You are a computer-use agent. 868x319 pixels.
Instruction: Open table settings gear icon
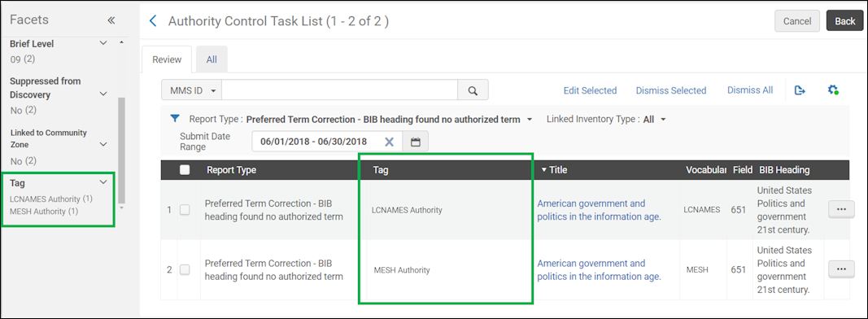(833, 90)
